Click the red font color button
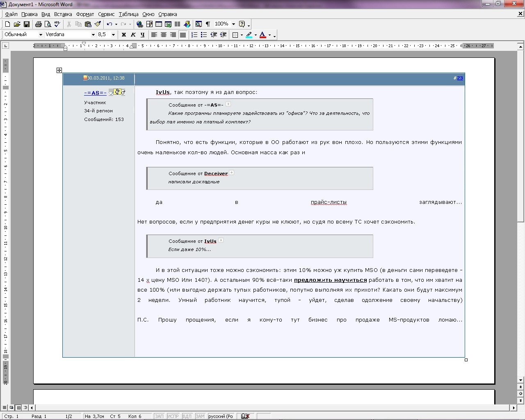The width and height of the screenshot is (525, 420). click(263, 35)
